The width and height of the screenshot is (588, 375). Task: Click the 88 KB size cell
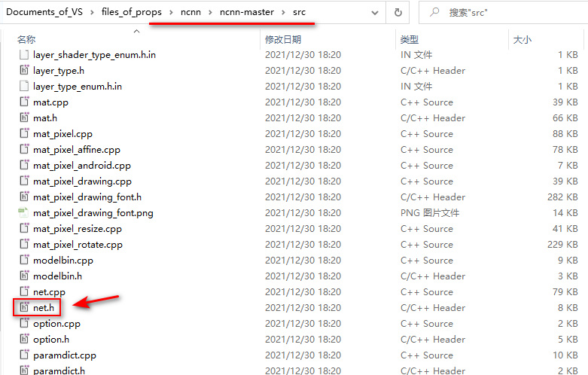click(x=565, y=133)
